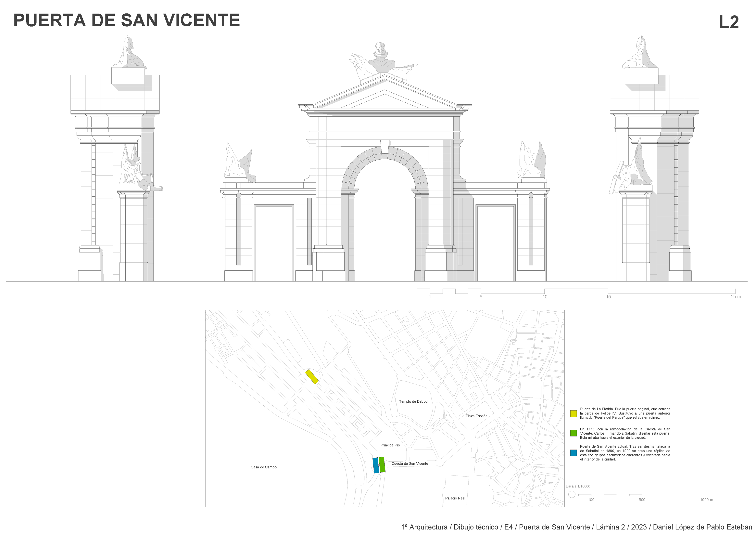The height and width of the screenshot is (535, 756).
Task: Click the blue legend color square
Action: click(x=573, y=453)
